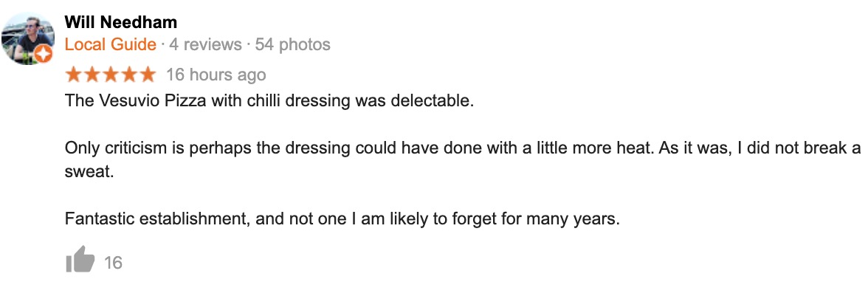This screenshot has width=868, height=282.
Task: Click the thumbs-up like icon
Action: 80,259
